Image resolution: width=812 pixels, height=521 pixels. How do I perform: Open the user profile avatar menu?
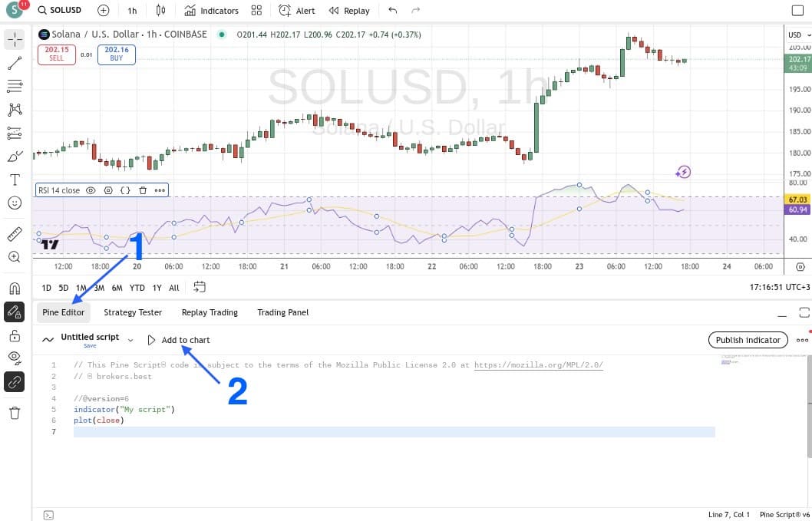(14, 10)
